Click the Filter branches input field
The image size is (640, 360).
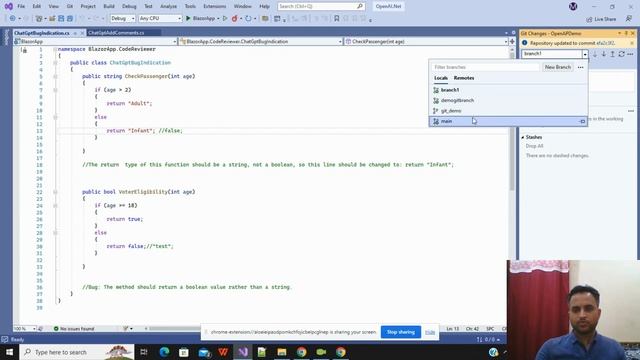(486, 67)
